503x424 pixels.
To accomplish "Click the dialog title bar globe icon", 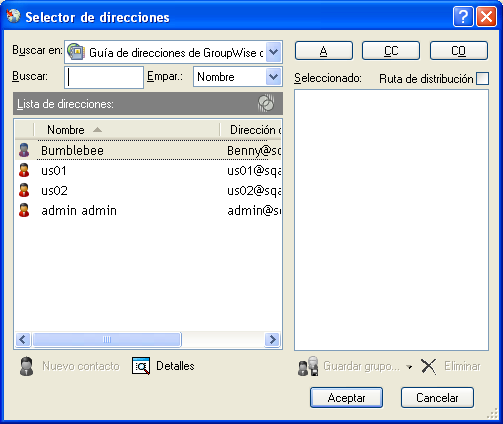I will point(13,16).
